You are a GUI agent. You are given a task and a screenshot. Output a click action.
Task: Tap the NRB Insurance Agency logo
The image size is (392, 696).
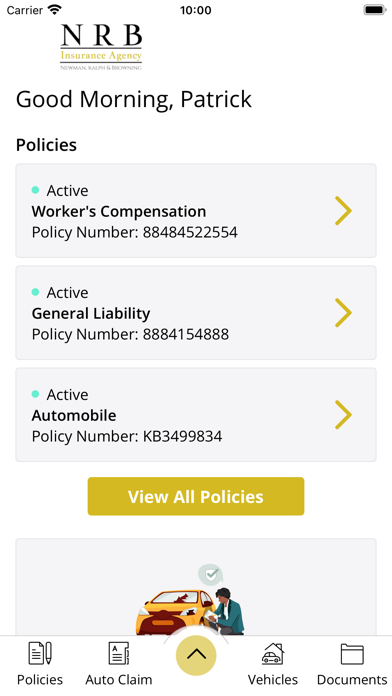click(x=101, y=47)
